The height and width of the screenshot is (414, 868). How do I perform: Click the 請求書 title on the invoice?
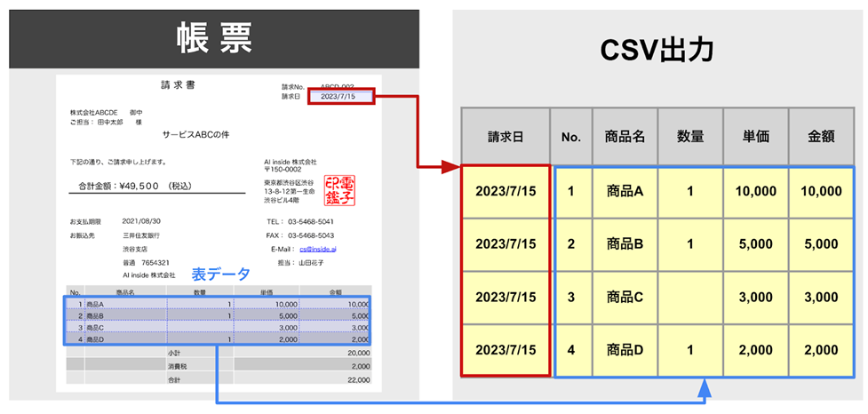[x=178, y=85]
